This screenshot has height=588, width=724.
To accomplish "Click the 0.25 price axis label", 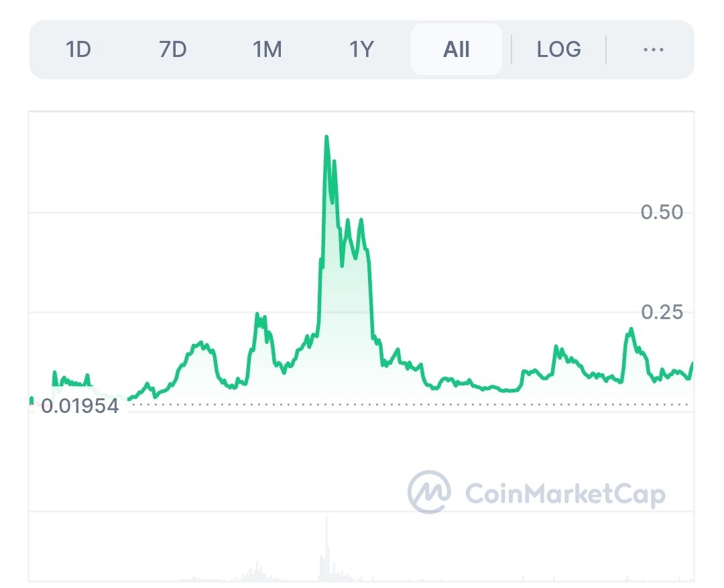I will click(x=662, y=312).
